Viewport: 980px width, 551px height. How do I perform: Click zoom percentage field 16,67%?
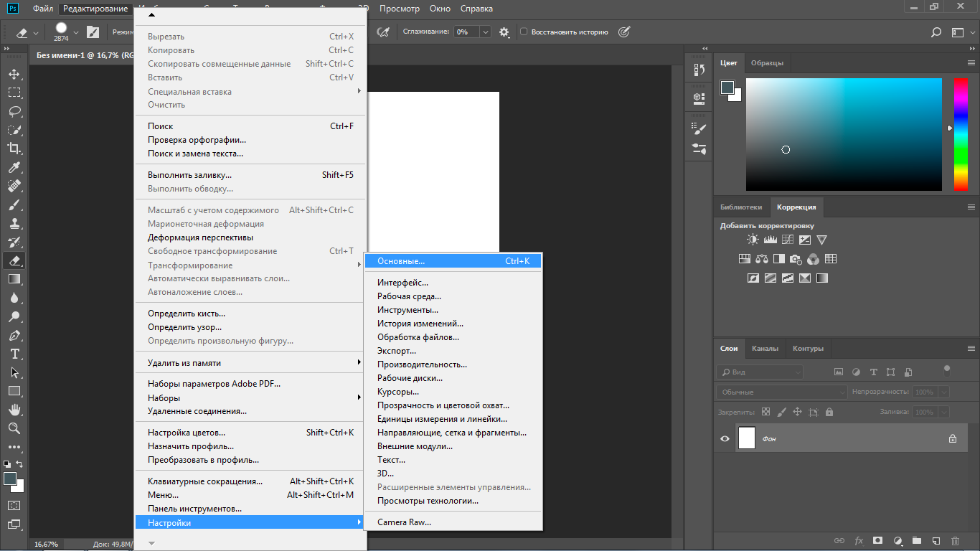[46, 544]
